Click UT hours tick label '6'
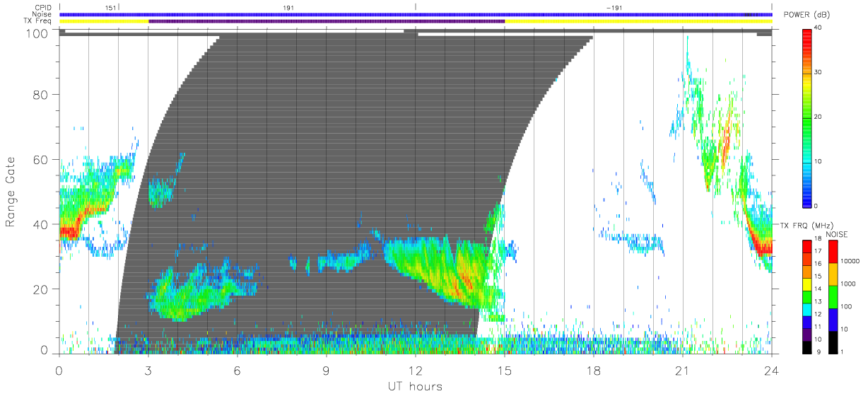Screen dimensions: 868x401 point(237,370)
